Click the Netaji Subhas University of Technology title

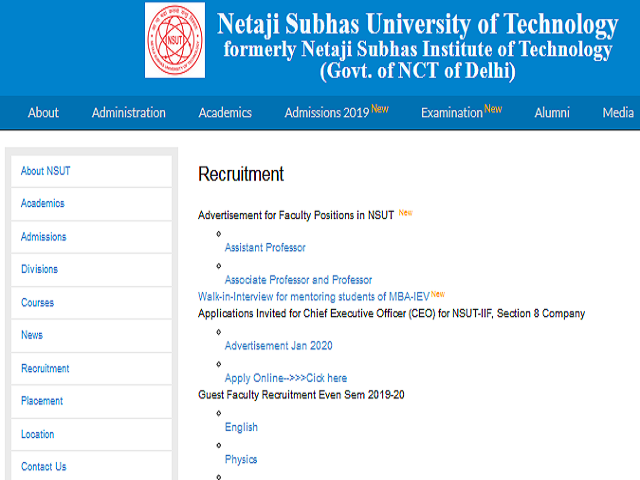point(418,24)
